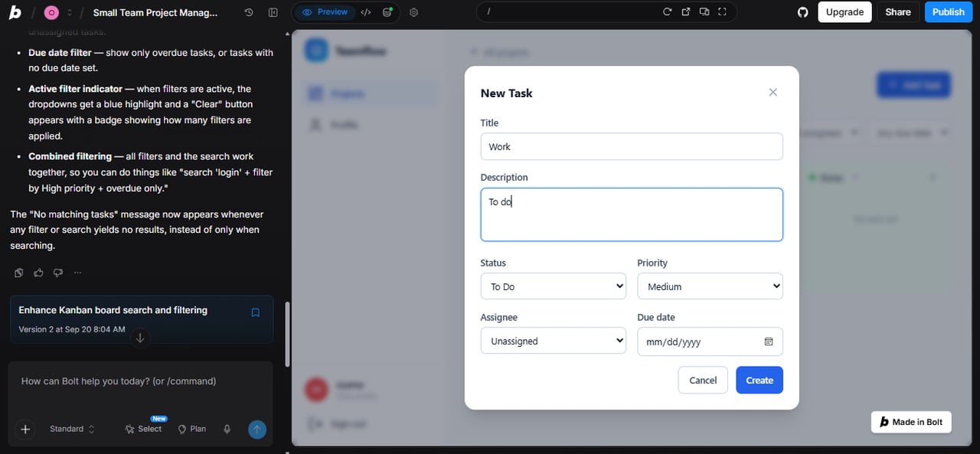Open the Priority dropdown showing Medium
This screenshot has width=980, height=454.
(710, 286)
